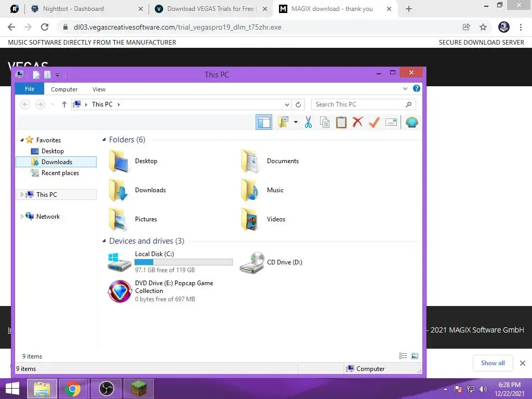This screenshot has width=532, height=399.
Task: Open the address bar history dropdown
Action: (287, 104)
